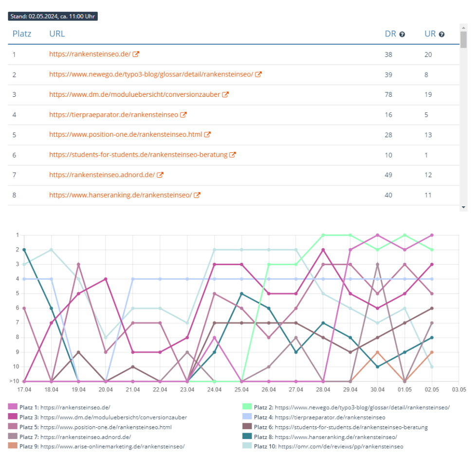Viewport: 476px width, 455px height.
Task: Click Platz 1 data point on 02.05
Action: coord(432,235)
